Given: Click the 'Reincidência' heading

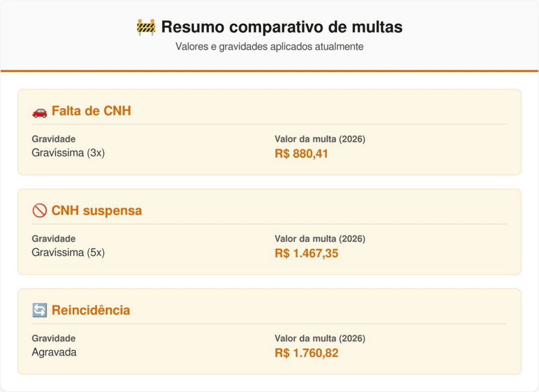Looking at the screenshot, I should [x=91, y=310].
